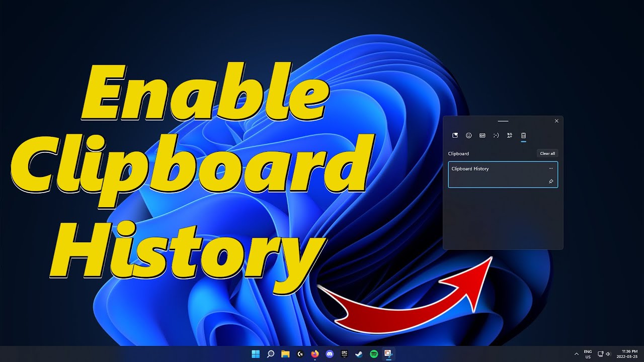Open the GIF tab in the panel
Screen dimensions: 644x362
[482, 135]
